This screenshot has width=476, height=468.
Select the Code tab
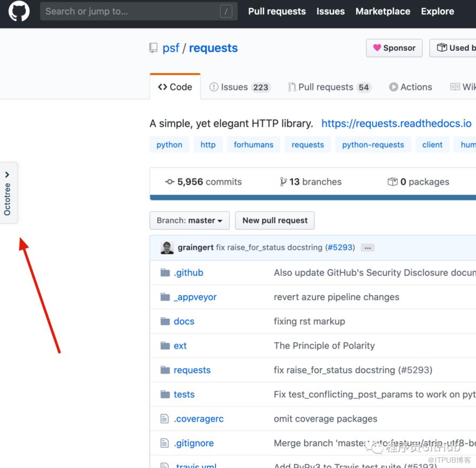(x=175, y=87)
